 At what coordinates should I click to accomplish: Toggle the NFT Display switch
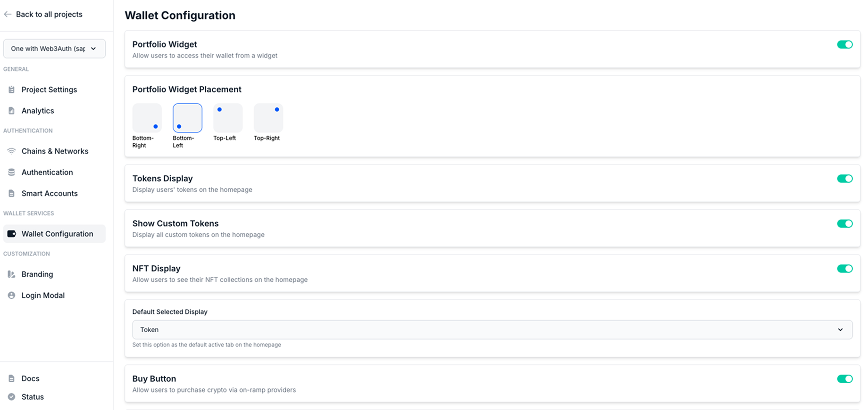tap(844, 269)
